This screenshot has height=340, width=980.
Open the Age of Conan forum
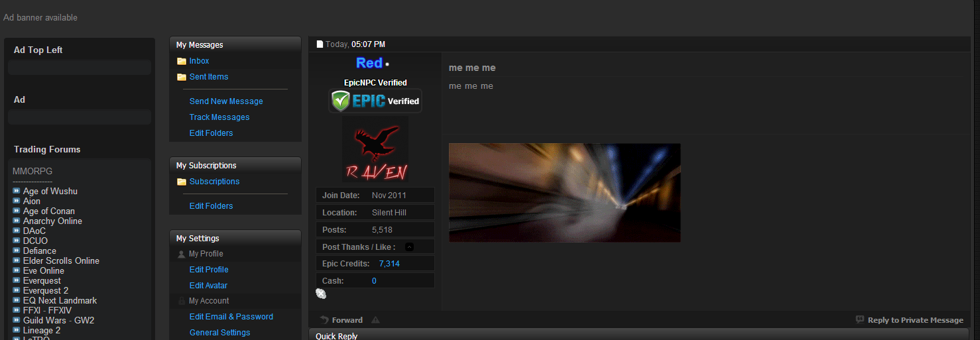[49, 211]
